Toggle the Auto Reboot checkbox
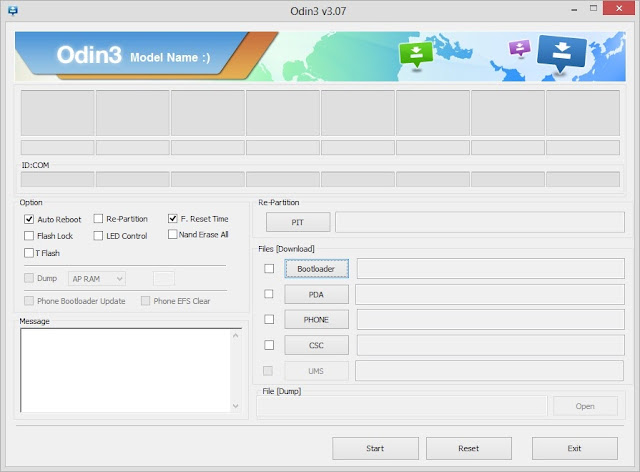 [x=29, y=219]
